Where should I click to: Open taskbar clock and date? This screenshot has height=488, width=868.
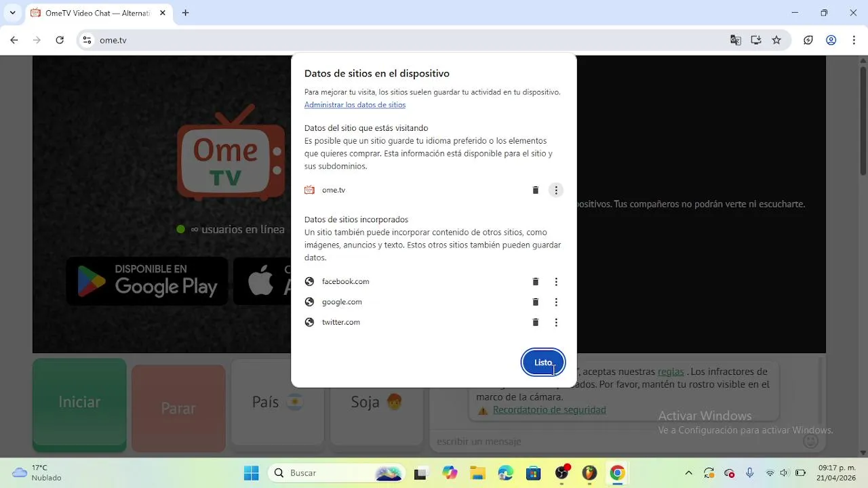pos(836,472)
